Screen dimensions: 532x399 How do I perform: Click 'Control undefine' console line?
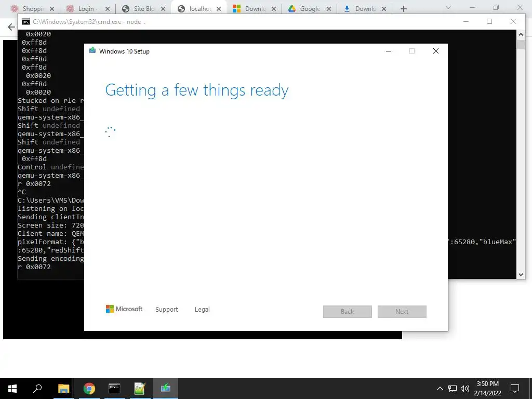pos(50,167)
